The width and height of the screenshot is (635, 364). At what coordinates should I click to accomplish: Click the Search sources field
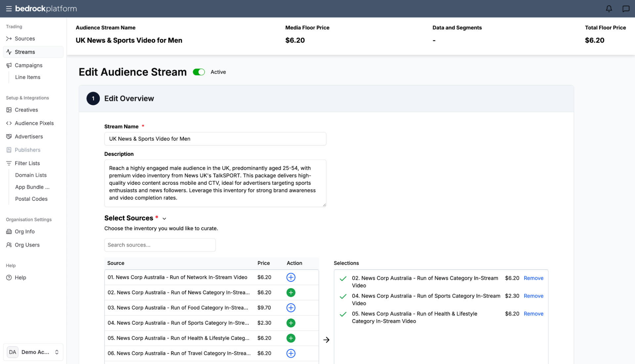click(160, 245)
